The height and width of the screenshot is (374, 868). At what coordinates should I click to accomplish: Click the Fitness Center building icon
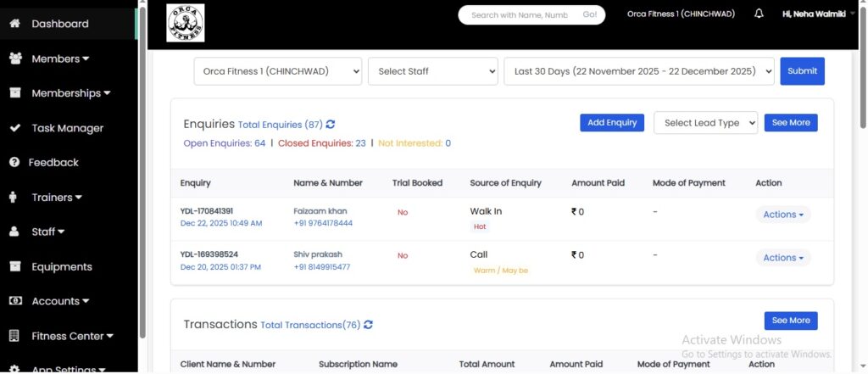pos(14,336)
